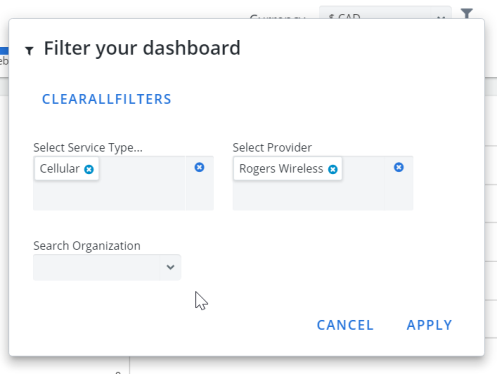The width and height of the screenshot is (497, 374).
Task: Click the Select Provider label
Action: (272, 148)
